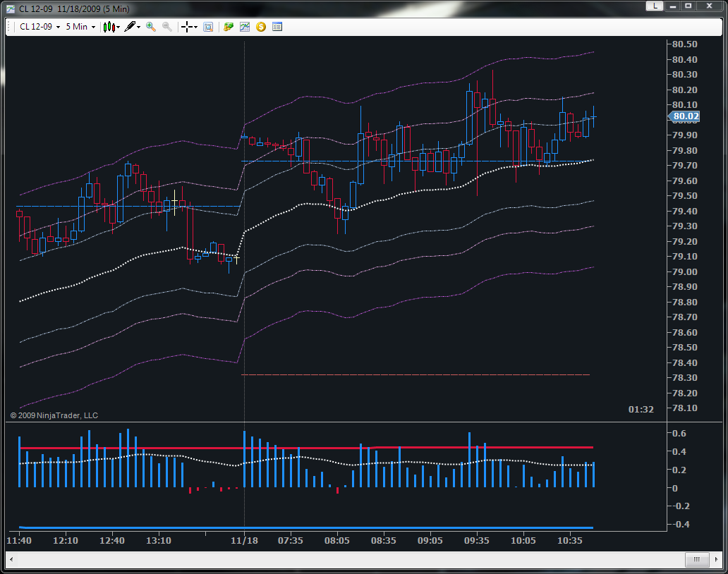Click the toolbar drag grip handle
This screenshot has height=574, width=728.
pyautogui.click(x=8, y=27)
